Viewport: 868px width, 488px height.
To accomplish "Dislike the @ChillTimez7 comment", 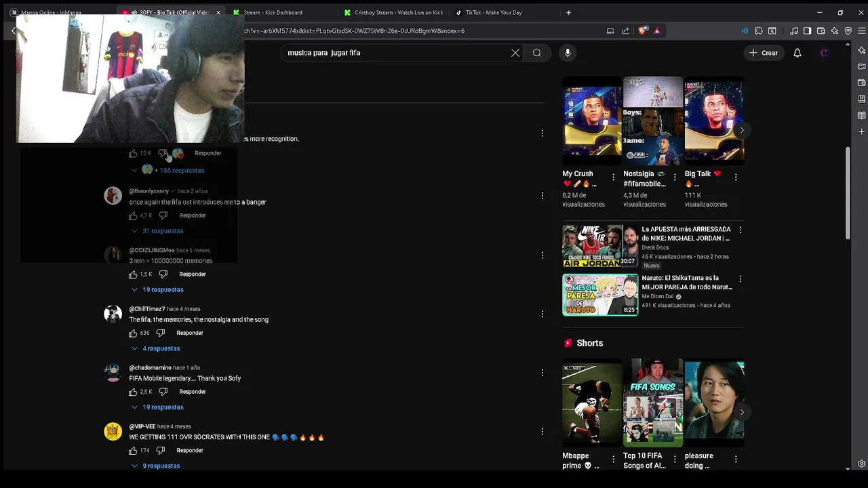I will [x=161, y=333].
